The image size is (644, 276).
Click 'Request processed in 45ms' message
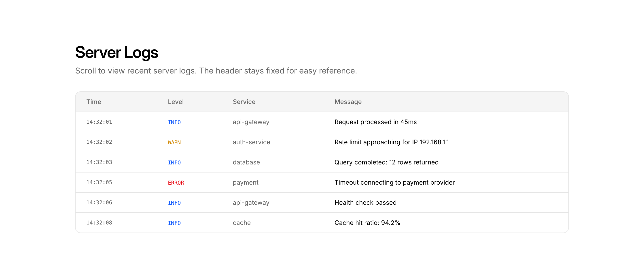pos(375,122)
